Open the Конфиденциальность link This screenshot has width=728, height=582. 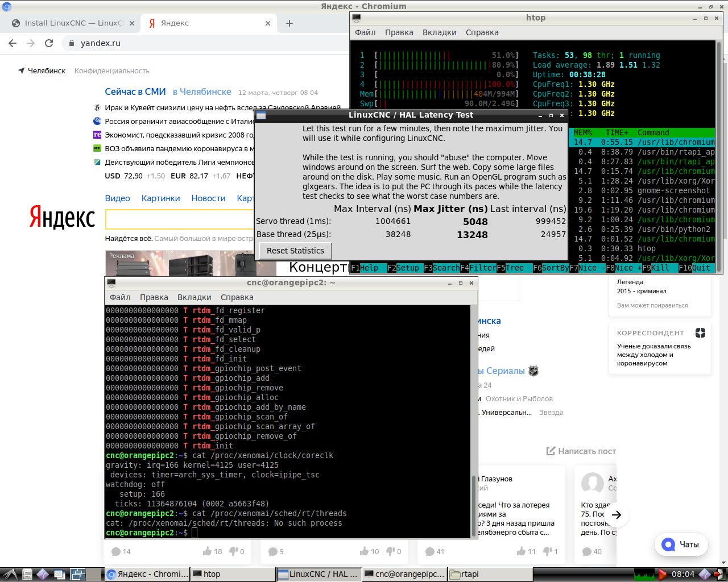[x=112, y=71]
